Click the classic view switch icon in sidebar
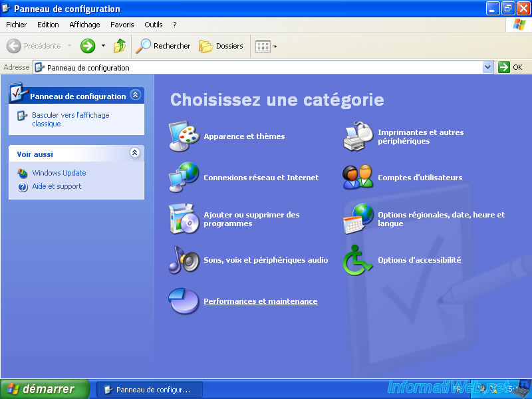Screen dimensions: 532x399 (x=22, y=116)
